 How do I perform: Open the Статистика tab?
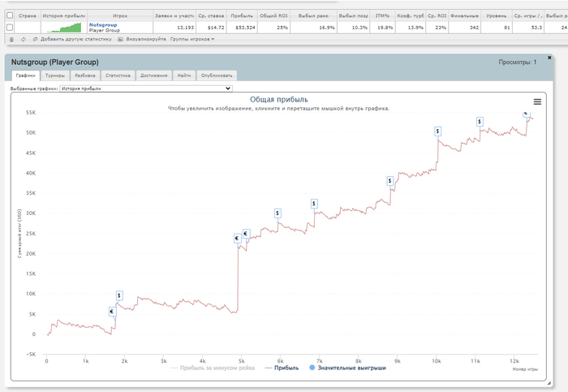[118, 75]
